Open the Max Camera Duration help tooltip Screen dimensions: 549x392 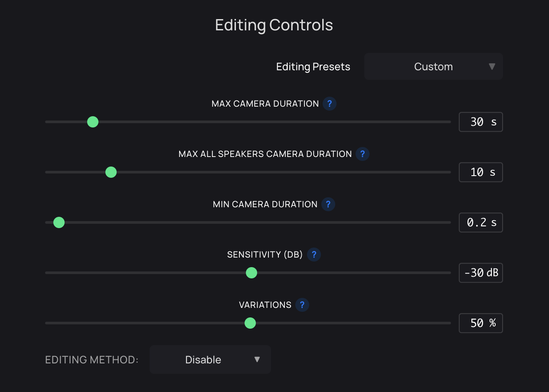329,104
